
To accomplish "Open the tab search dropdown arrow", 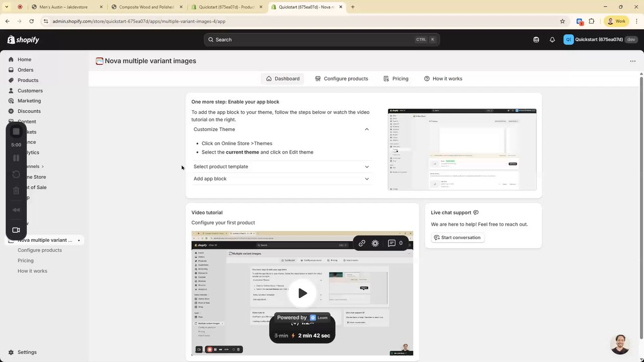I will pyautogui.click(x=8, y=7).
